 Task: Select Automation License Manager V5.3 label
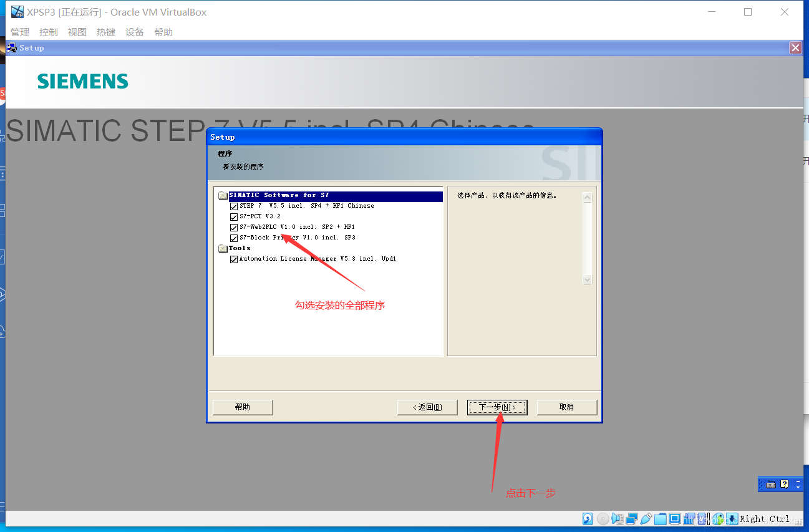(x=317, y=259)
